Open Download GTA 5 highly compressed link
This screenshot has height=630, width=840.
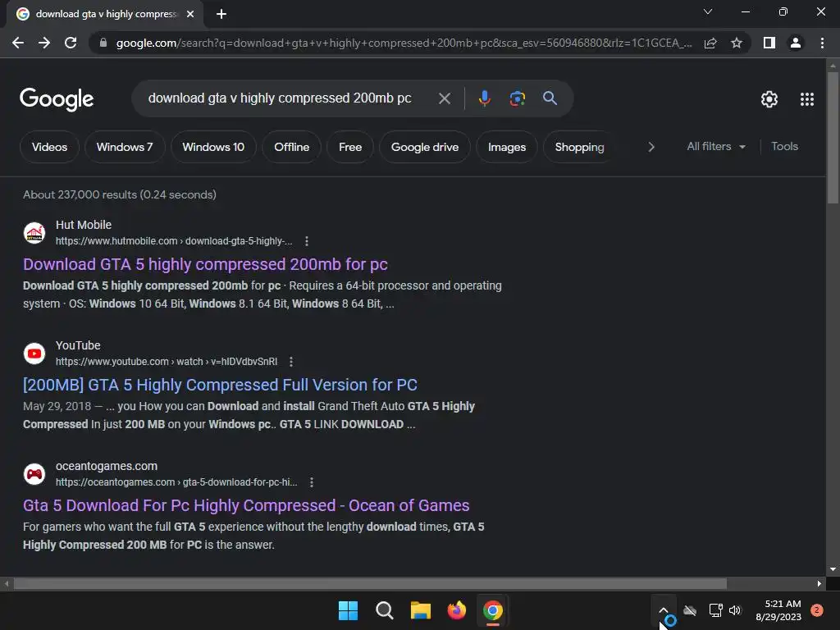click(x=205, y=264)
